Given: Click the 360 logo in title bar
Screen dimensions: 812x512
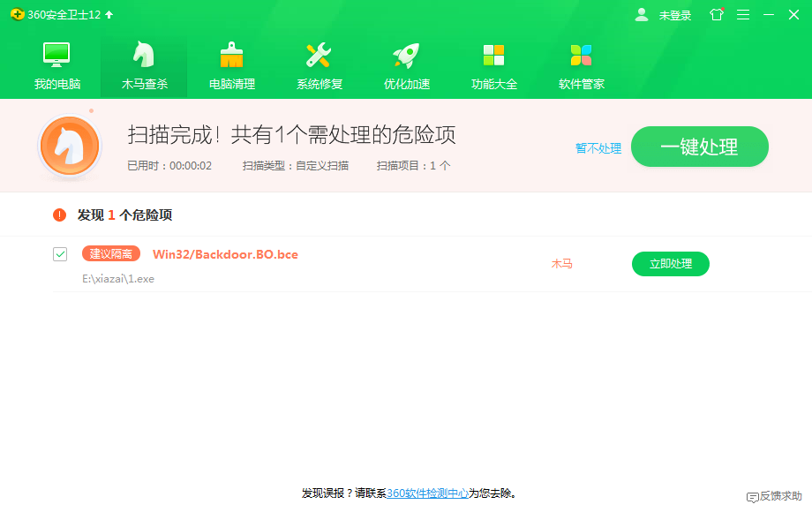Looking at the screenshot, I should pyautogui.click(x=17, y=14).
